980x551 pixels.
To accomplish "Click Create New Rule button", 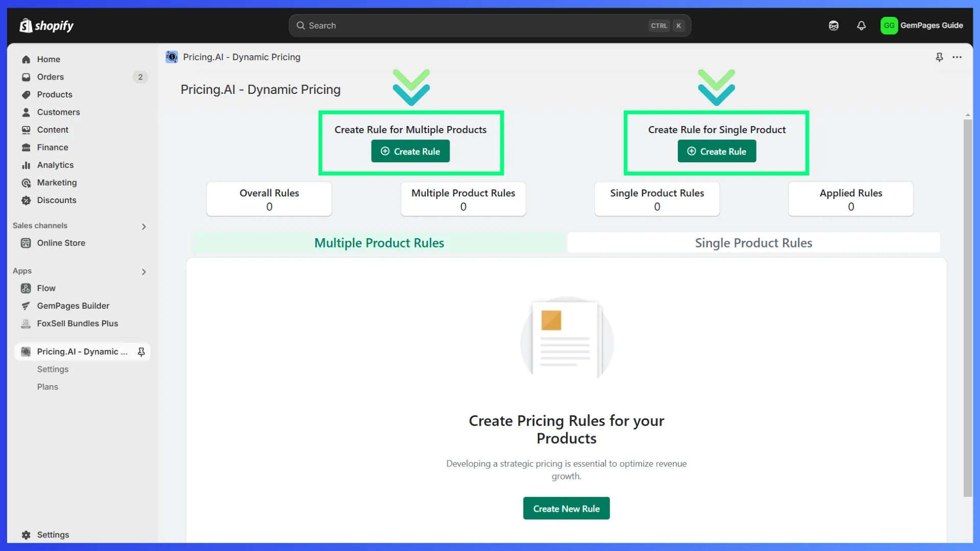I will pos(566,509).
